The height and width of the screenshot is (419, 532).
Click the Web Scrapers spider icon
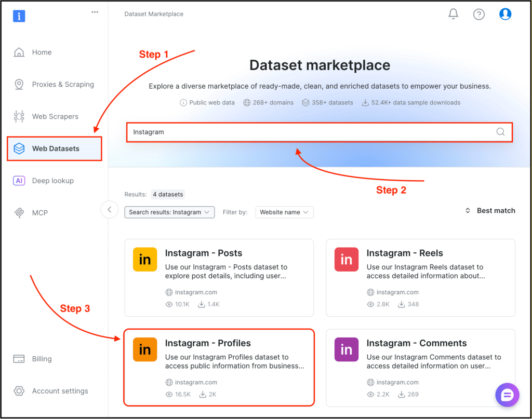pyautogui.click(x=19, y=116)
